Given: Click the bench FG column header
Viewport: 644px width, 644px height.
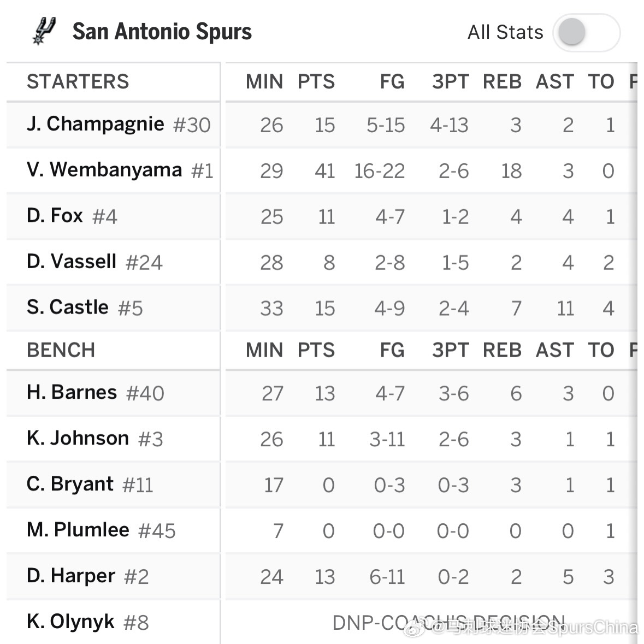Looking at the screenshot, I should (x=392, y=350).
